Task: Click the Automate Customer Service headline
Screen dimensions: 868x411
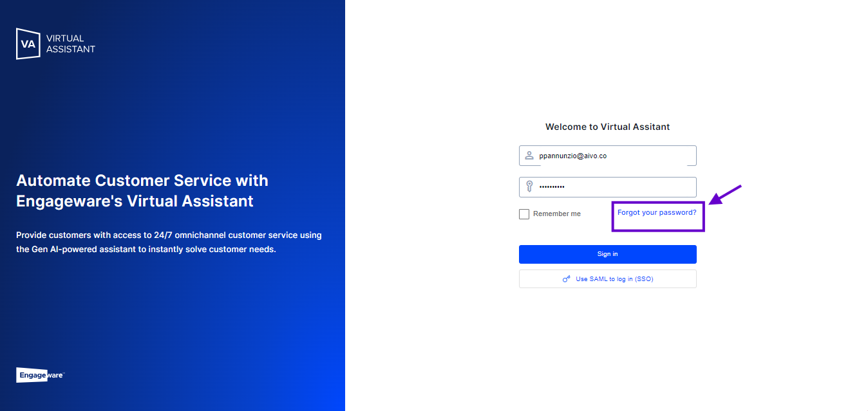Action: pos(142,191)
